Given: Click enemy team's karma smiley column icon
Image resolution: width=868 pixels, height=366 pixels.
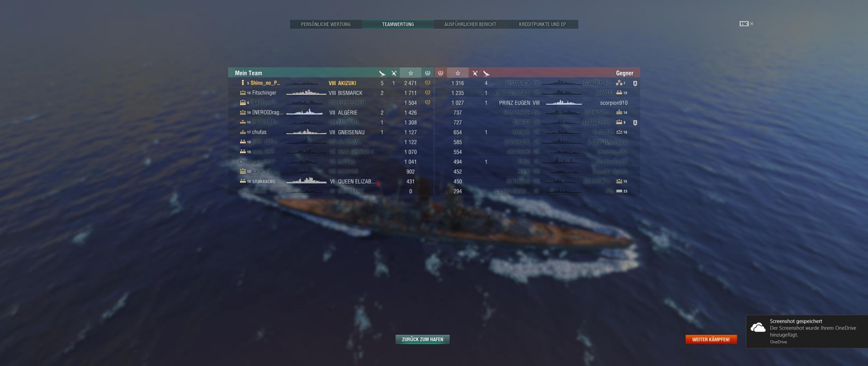Looking at the screenshot, I should pos(441,73).
